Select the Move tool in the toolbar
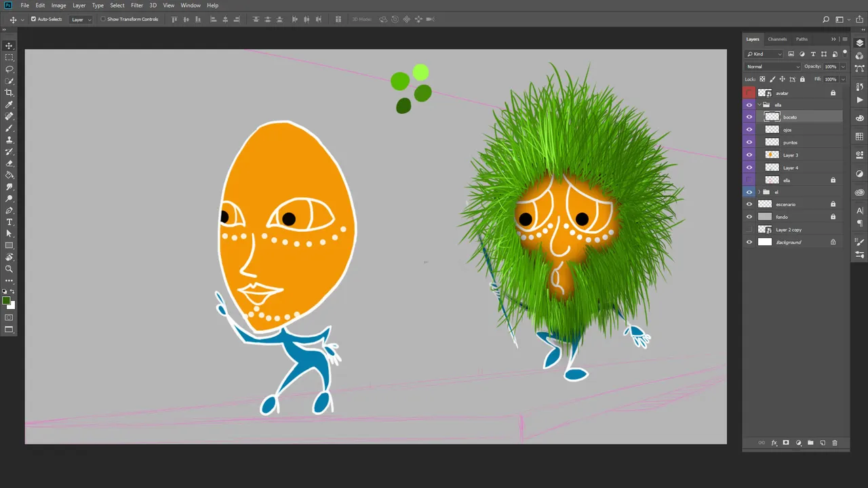Screen dimensions: 868x488 click(9, 45)
